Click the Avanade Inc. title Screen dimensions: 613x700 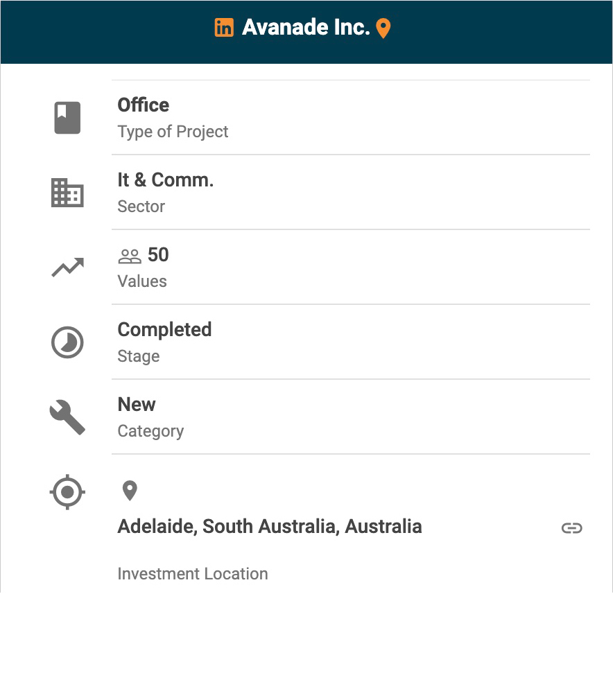[x=306, y=28]
